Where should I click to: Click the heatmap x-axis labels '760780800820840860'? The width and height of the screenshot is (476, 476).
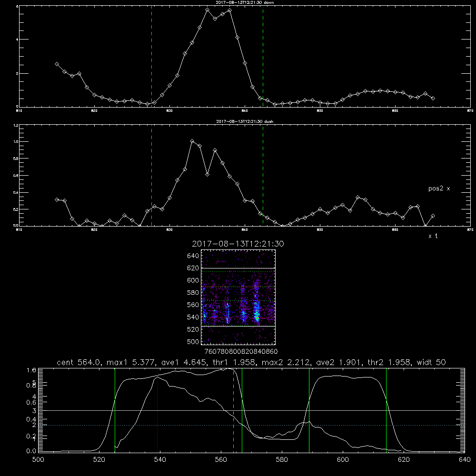point(241,352)
